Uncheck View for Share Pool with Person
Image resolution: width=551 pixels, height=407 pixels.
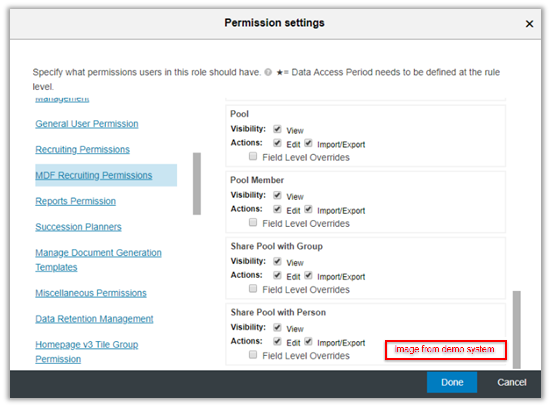tap(277, 327)
